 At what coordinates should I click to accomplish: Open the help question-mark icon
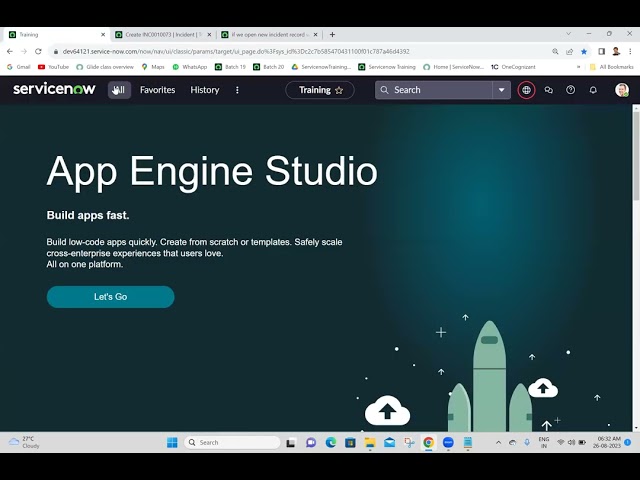(571, 90)
